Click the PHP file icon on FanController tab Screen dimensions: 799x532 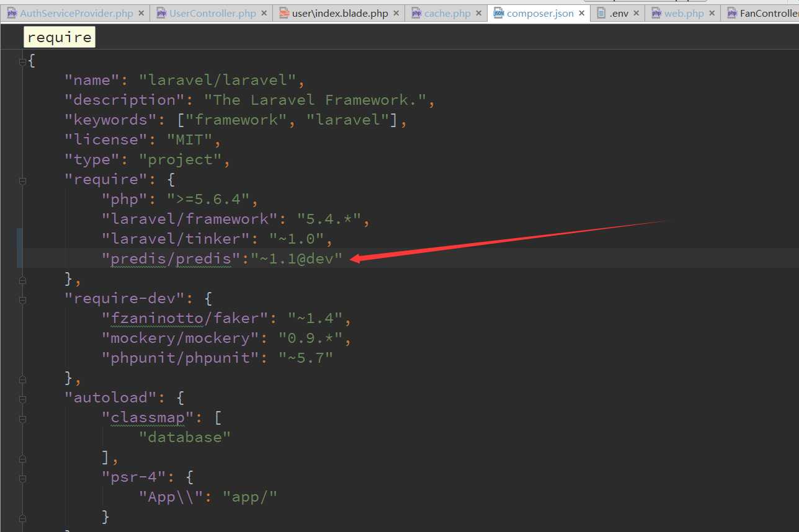[x=732, y=13]
